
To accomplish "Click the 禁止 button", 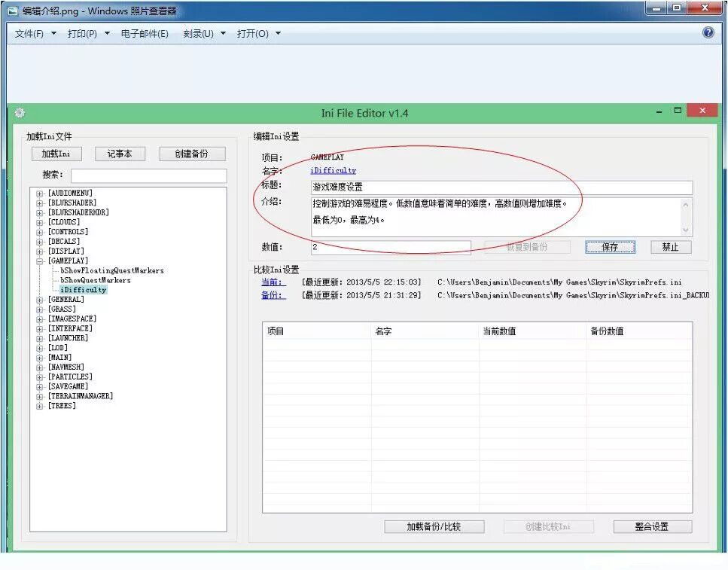I will 671,247.
